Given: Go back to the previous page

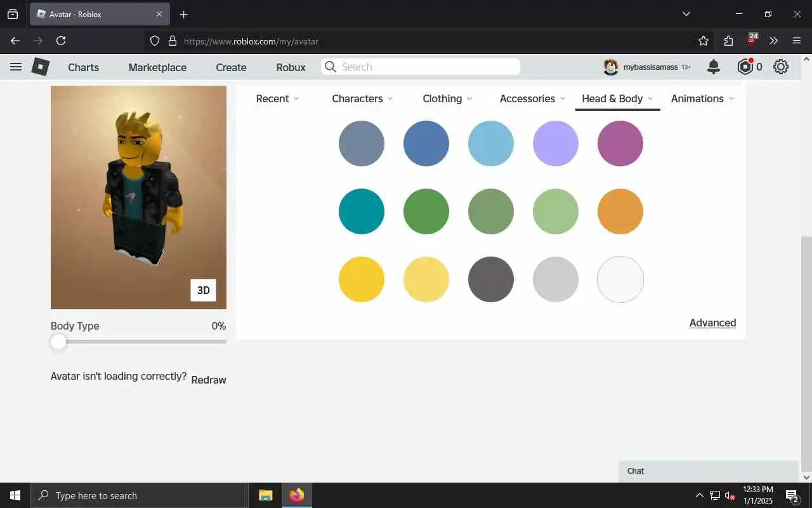Looking at the screenshot, I should point(15,41).
